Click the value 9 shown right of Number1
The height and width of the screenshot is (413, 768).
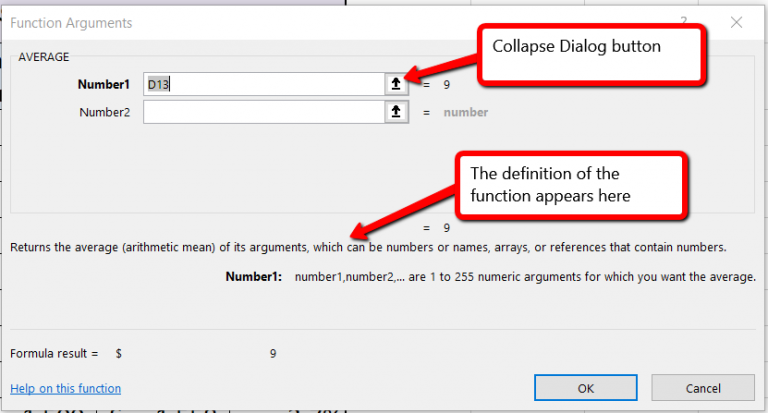[x=447, y=85]
